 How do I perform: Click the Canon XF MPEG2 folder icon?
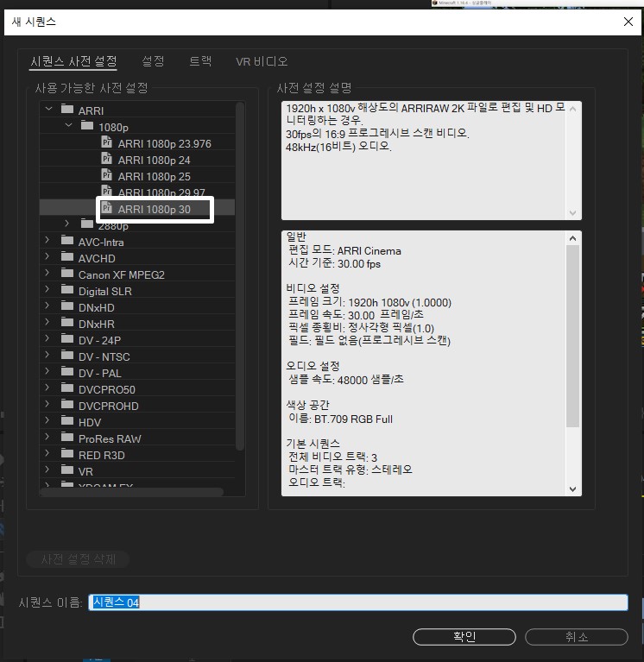coord(67,274)
